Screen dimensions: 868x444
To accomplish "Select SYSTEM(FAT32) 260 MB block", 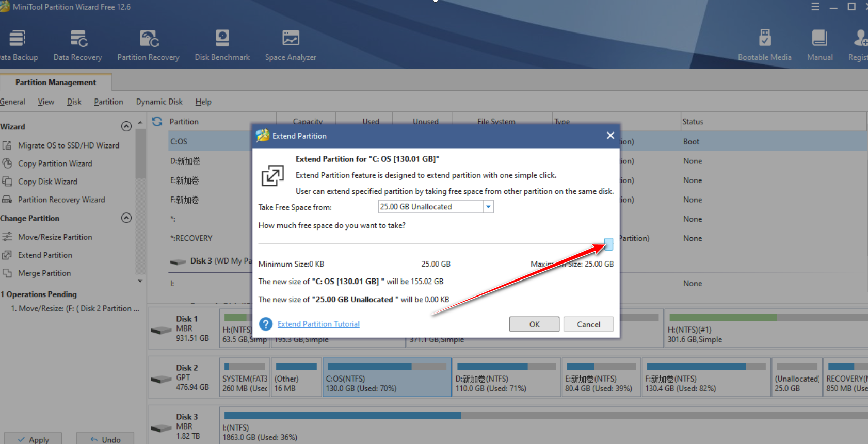I will [245, 377].
